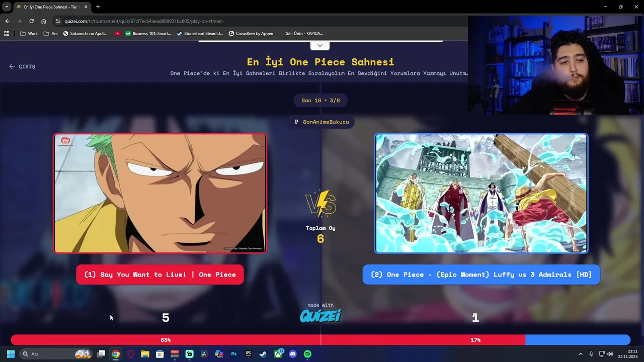Open the Sakamichi no Apoll... bookmark
Screen dimensions: 644x362
coord(85,34)
